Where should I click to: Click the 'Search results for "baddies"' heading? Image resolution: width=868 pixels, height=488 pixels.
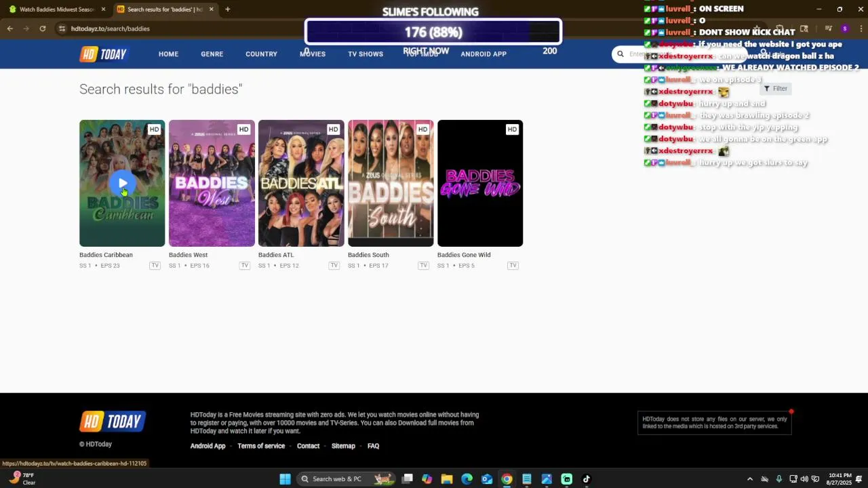tap(161, 89)
